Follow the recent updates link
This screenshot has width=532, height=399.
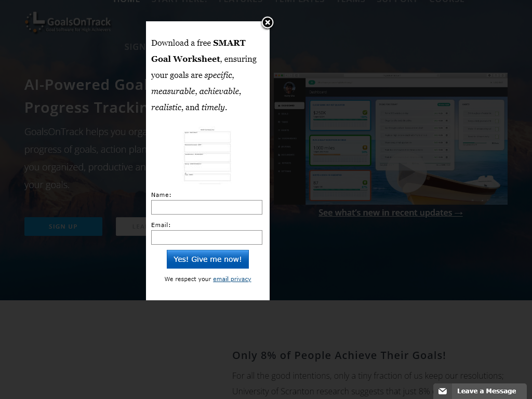click(390, 212)
